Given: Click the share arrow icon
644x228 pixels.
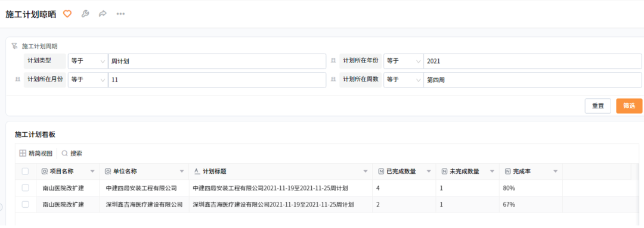Looking at the screenshot, I should pos(103,14).
